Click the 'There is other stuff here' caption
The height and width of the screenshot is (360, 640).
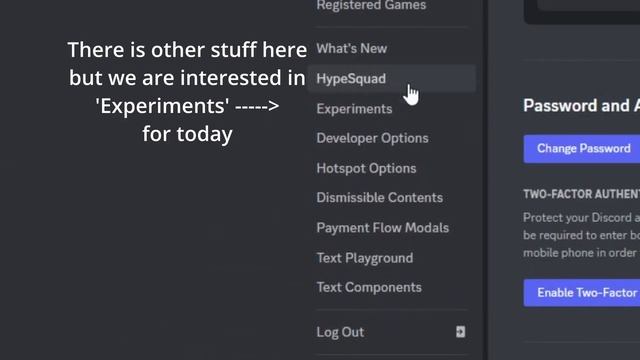(187, 50)
